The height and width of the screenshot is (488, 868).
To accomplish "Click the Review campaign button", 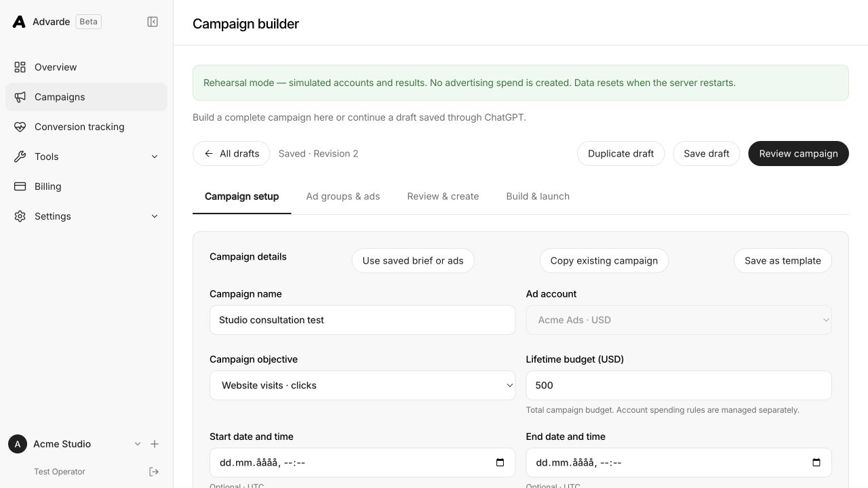I will pyautogui.click(x=798, y=153).
